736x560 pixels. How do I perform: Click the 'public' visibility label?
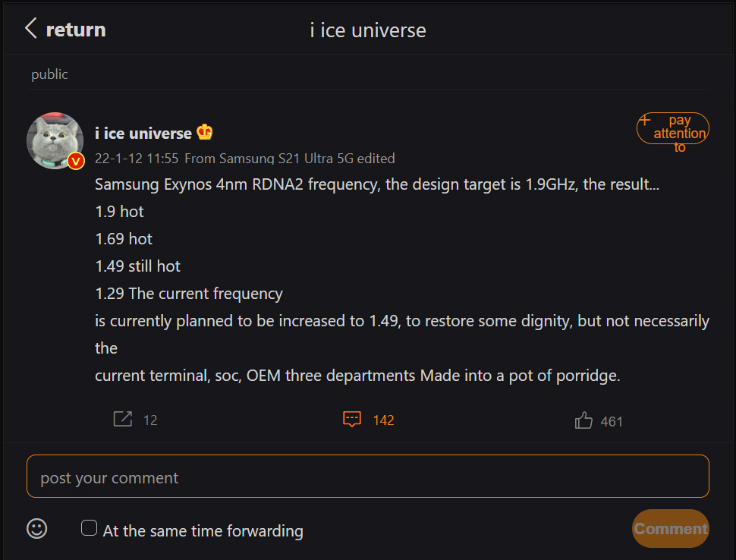click(49, 74)
